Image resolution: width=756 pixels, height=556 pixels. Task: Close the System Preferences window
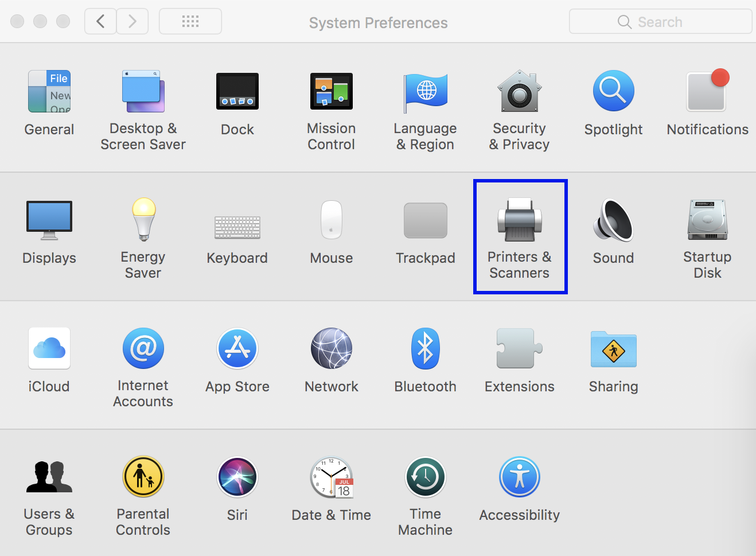click(17, 22)
